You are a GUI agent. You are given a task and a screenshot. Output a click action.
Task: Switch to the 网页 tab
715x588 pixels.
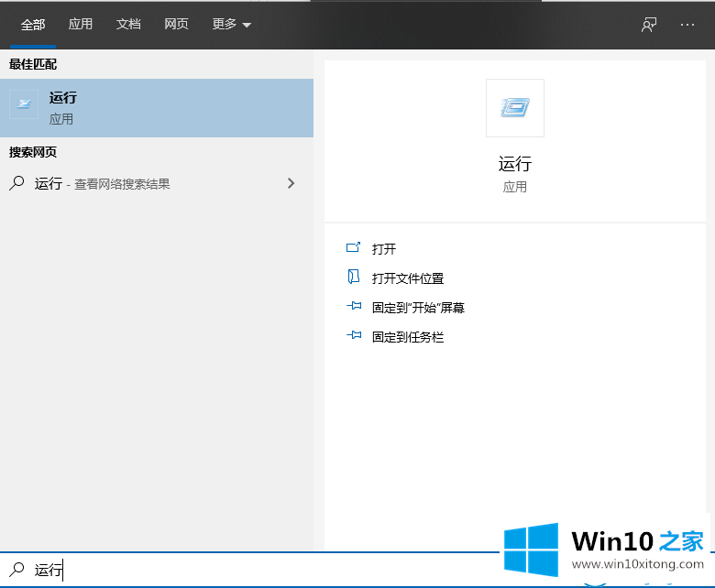[x=176, y=24]
